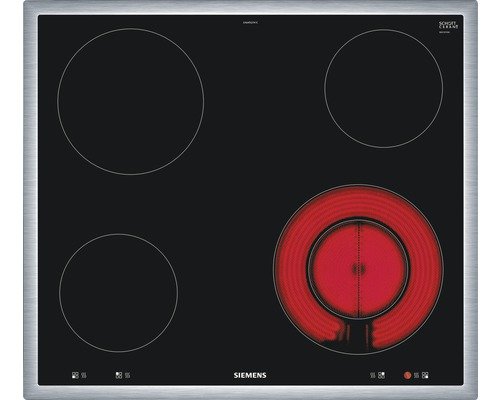Click the second four-dot zone marker on the left
This screenshot has width=500, height=400.
click(x=119, y=375)
